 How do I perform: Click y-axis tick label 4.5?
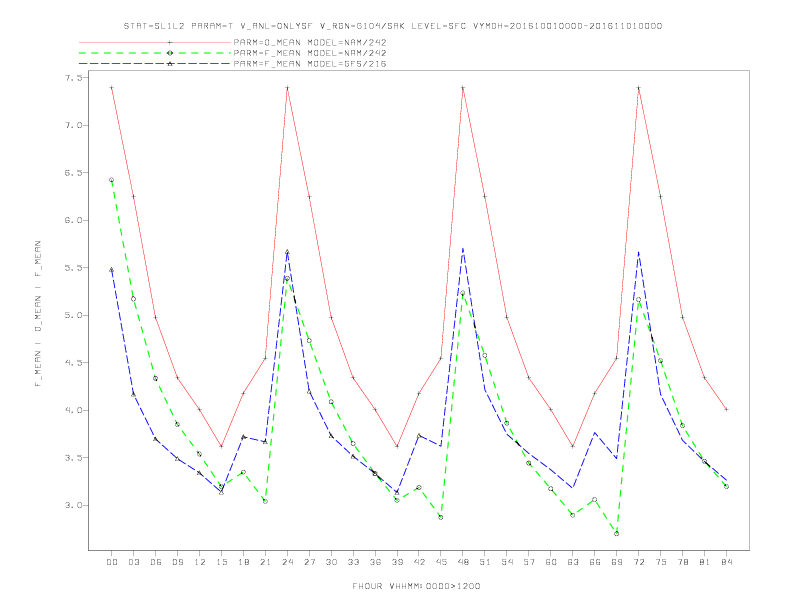pyautogui.click(x=73, y=363)
